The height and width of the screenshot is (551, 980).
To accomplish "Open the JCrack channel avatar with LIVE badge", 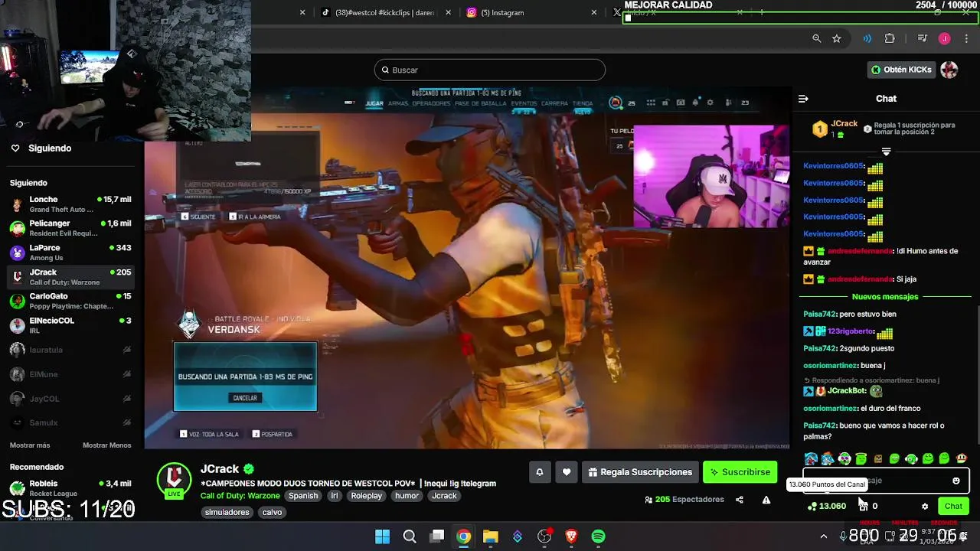I will pos(174,481).
